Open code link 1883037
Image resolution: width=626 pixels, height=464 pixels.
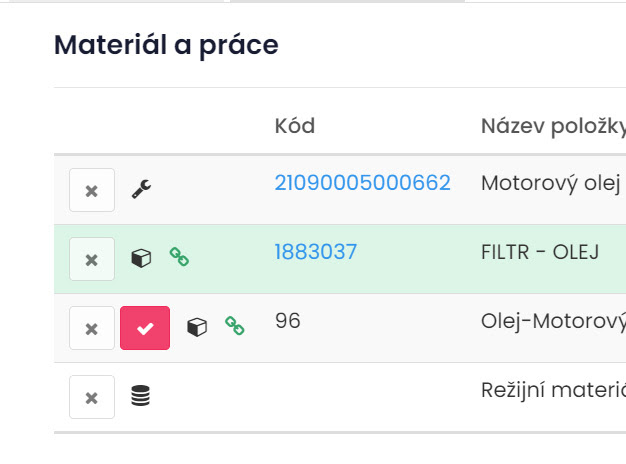tap(315, 252)
